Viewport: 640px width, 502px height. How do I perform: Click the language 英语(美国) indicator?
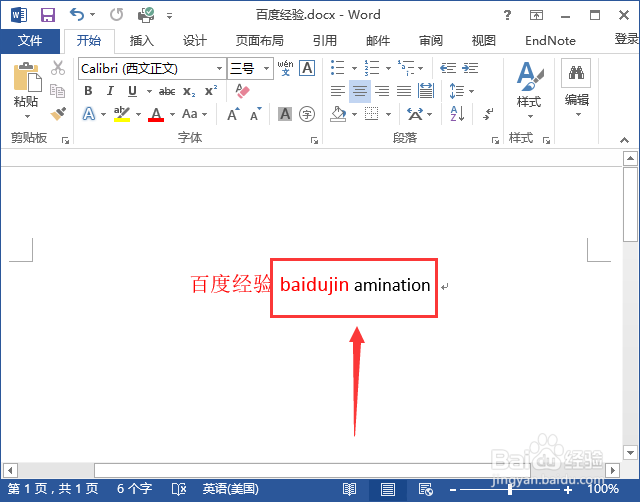click(x=230, y=489)
